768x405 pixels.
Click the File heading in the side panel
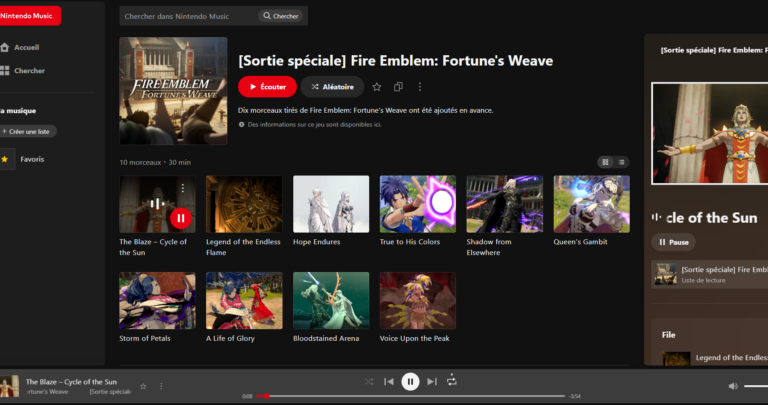(669, 335)
